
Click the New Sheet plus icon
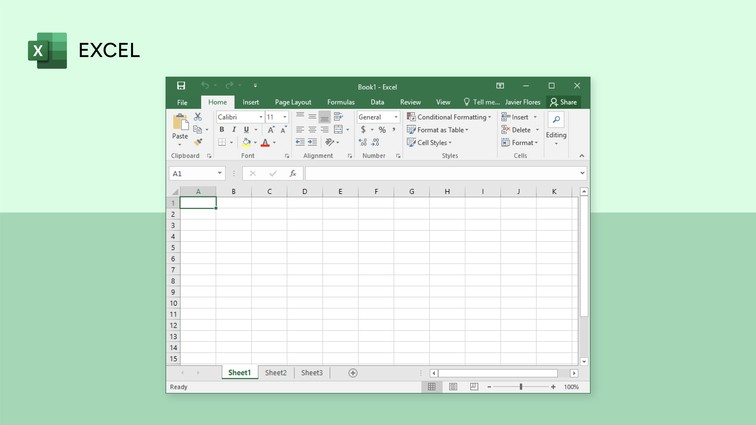click(353, 373)
